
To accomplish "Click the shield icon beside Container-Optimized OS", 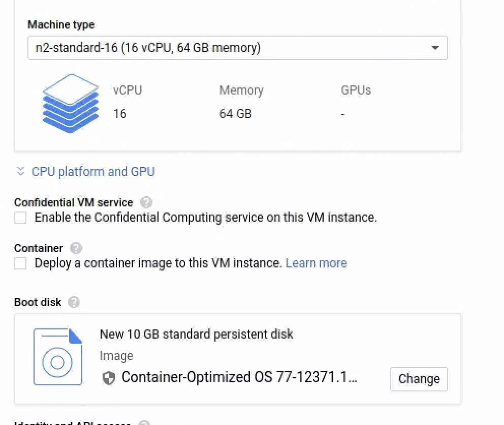I will coord(108,378).
